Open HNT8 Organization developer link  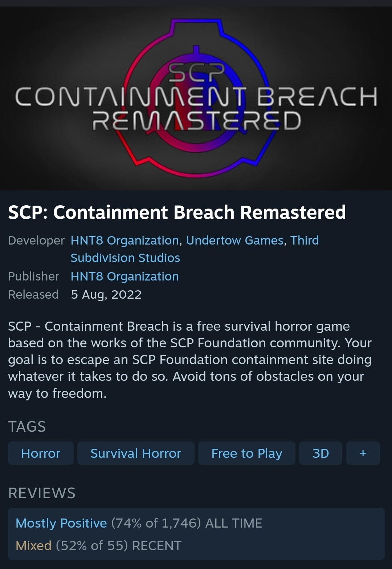coord(124,241)
